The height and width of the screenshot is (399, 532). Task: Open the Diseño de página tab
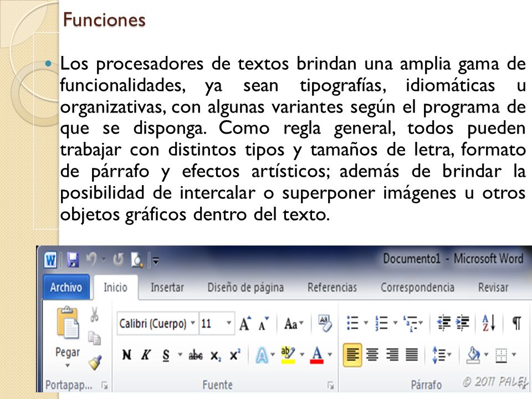(x=245, y=288)
